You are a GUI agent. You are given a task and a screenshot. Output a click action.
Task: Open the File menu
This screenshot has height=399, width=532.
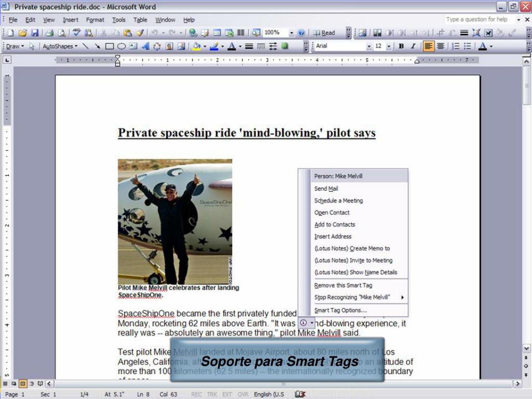pyautogui.click(x=13, y=20)
